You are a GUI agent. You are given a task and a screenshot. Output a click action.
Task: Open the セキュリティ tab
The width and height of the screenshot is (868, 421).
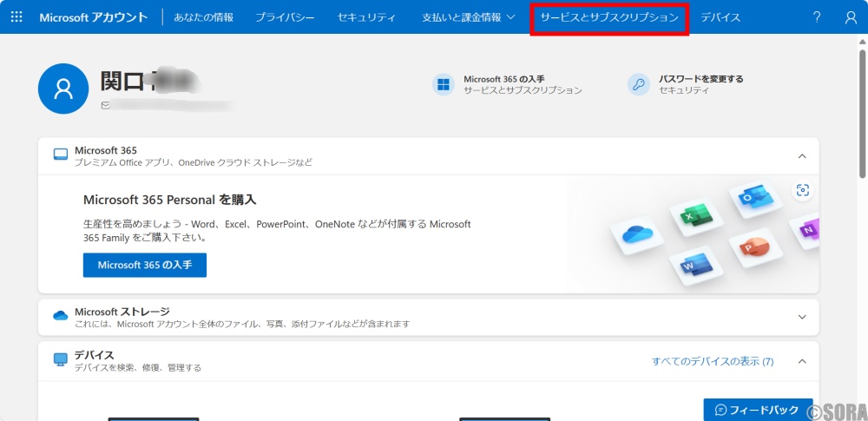pos(366,17)
